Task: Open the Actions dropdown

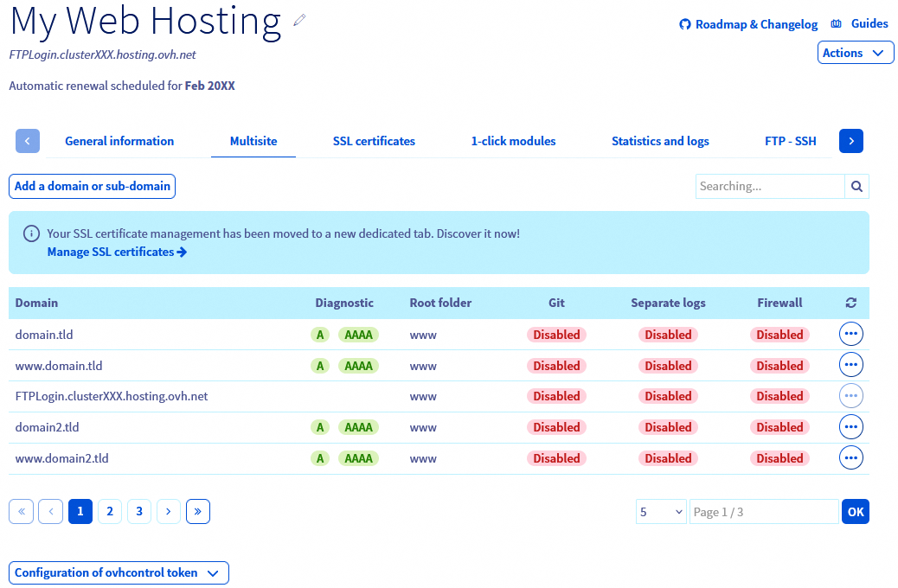Action: (x=855, y=52)
